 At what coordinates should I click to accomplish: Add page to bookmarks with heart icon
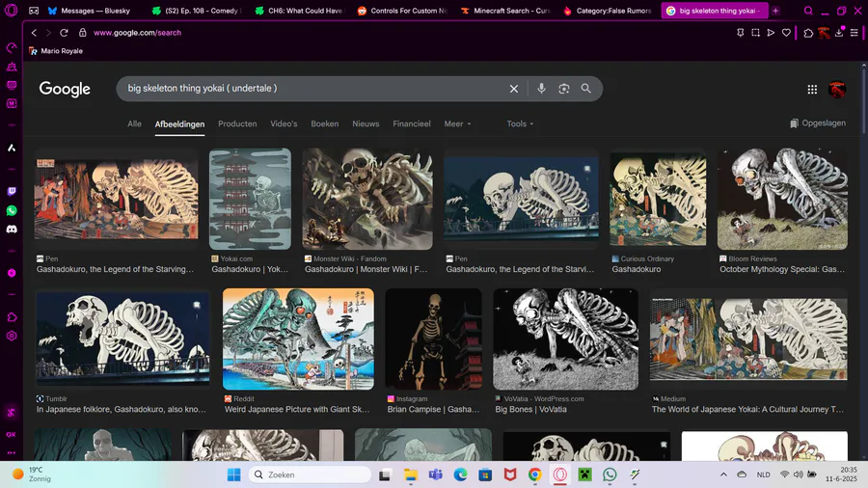click(786, 33)
